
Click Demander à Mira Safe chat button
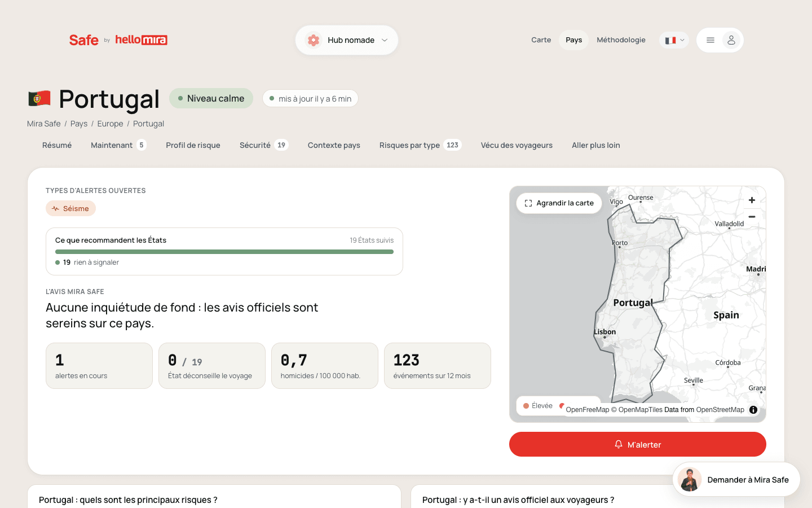click(x=736, y=480)
